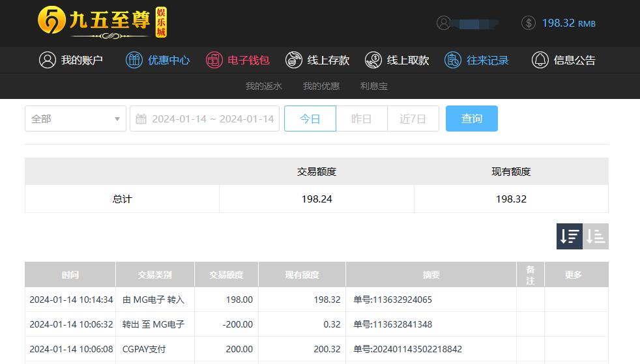Viewport: 640px width, 364px height.
Task: Click the 往来记录 records icon
Action: click(453, 60)
